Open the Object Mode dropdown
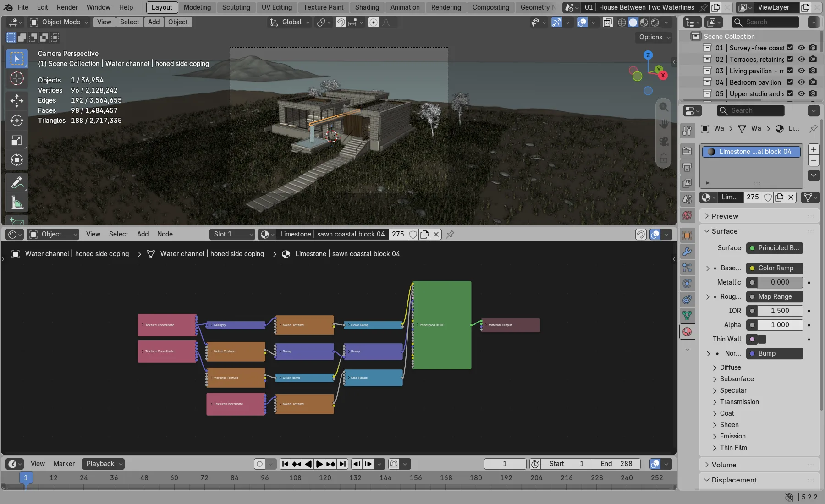Image resolution: width=825 pixels, height=504 pixels. click(58, 22)
